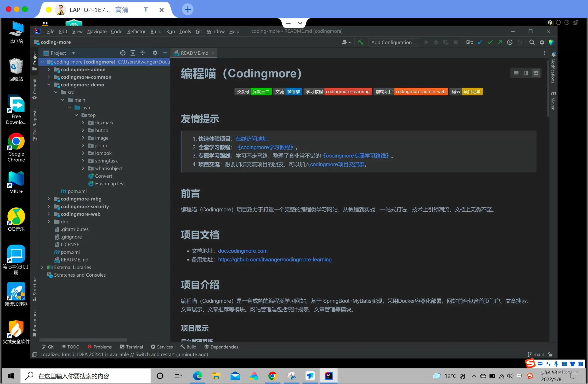The image size is (588, 384).
Task: Click Expand All in Project panel
Action: [x=133, y=53]
